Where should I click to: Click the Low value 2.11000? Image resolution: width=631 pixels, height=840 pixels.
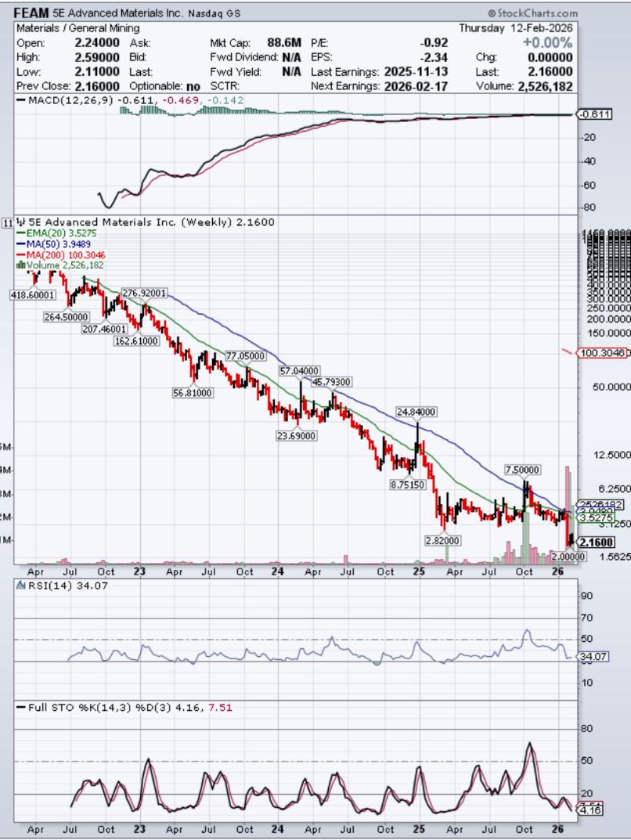[x=97, y=72]
